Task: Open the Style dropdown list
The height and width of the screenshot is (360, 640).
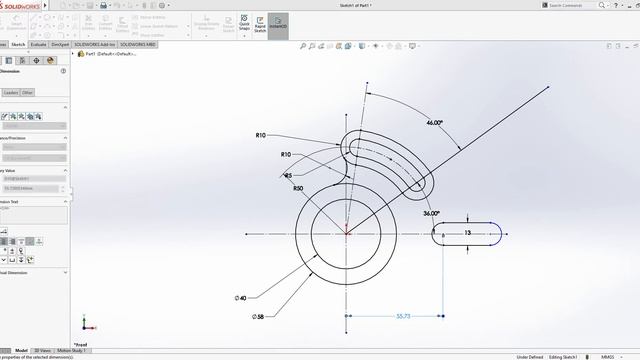Action: tap(34, 126)
